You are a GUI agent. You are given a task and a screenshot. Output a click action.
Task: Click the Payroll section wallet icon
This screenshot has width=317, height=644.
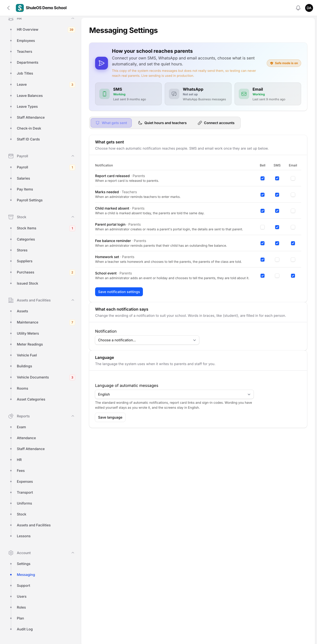11,156
